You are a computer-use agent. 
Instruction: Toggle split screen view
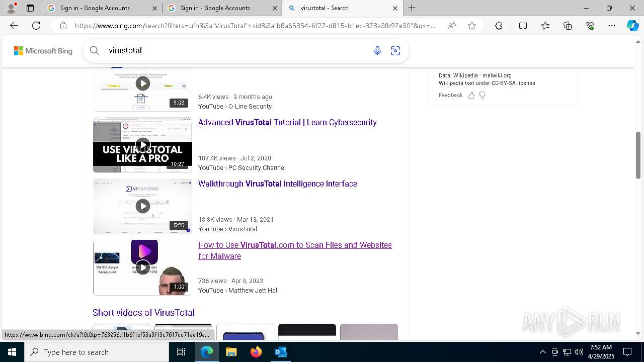523,26
